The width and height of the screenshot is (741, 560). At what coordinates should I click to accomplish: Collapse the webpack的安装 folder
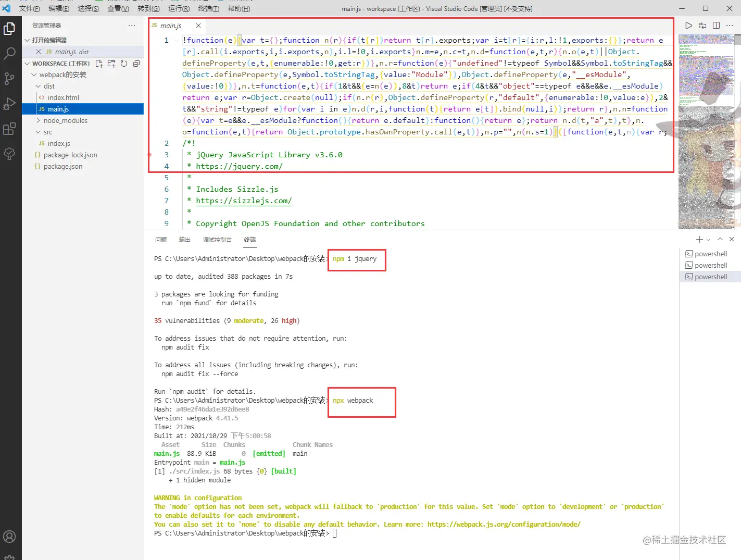[83, 74]
